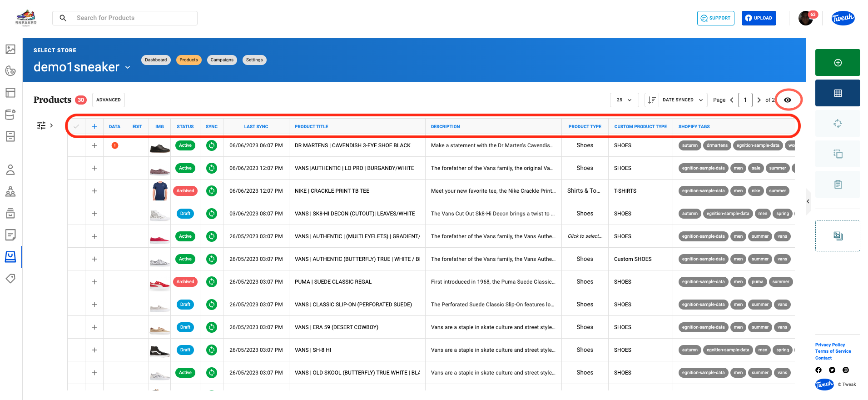Click the Support button
Viewport: 868px width, 400px height.
pos(716,18)
